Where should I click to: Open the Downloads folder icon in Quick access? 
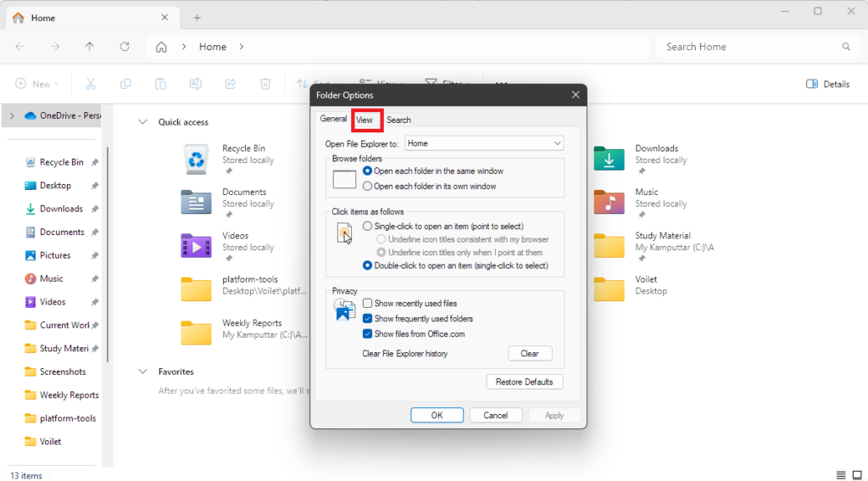[x=609, y=157]
